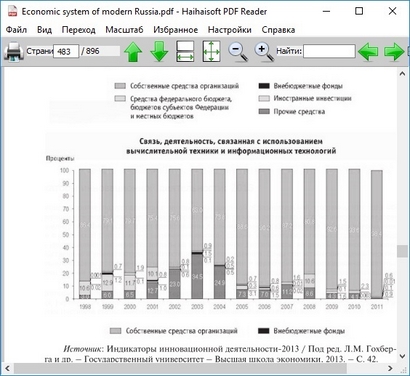Open the Избранное menu
This screenshot has width=410, height=376.
[175, 30]
